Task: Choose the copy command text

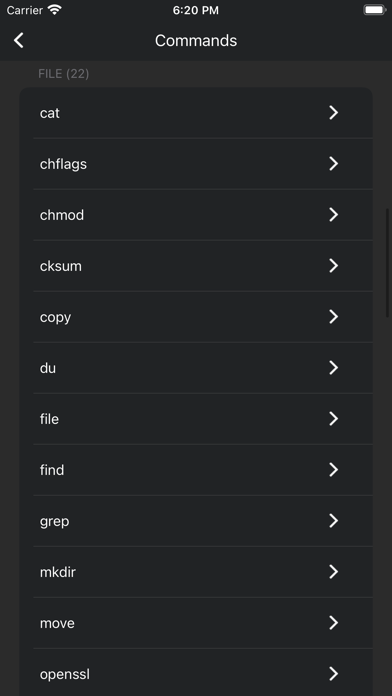Action: pos(55,318)
